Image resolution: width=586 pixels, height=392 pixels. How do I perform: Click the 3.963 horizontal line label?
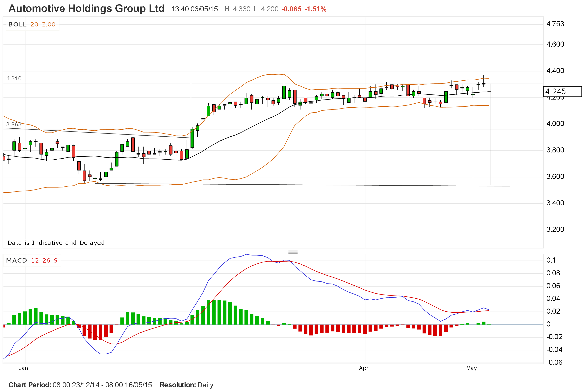tap(14, 125)
